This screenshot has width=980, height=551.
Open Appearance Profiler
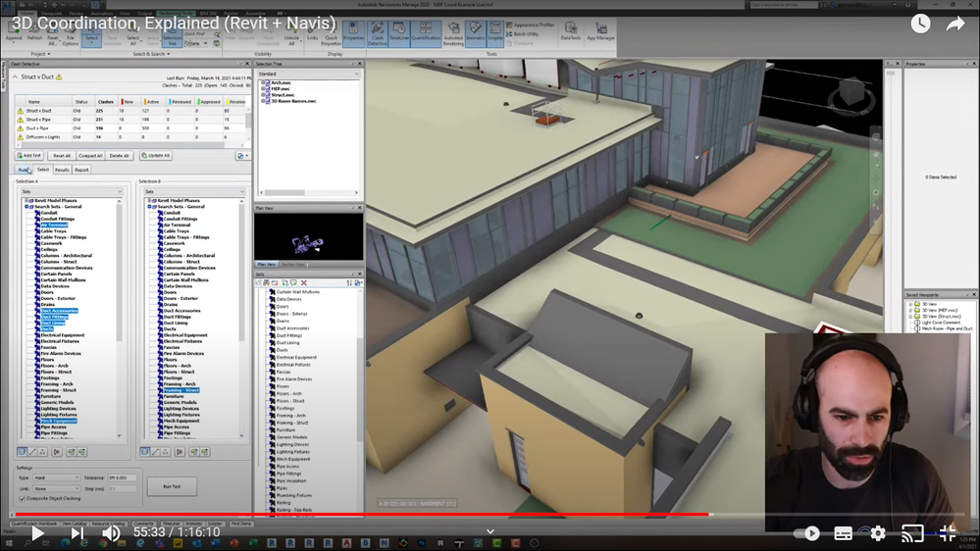pos(530,25)
